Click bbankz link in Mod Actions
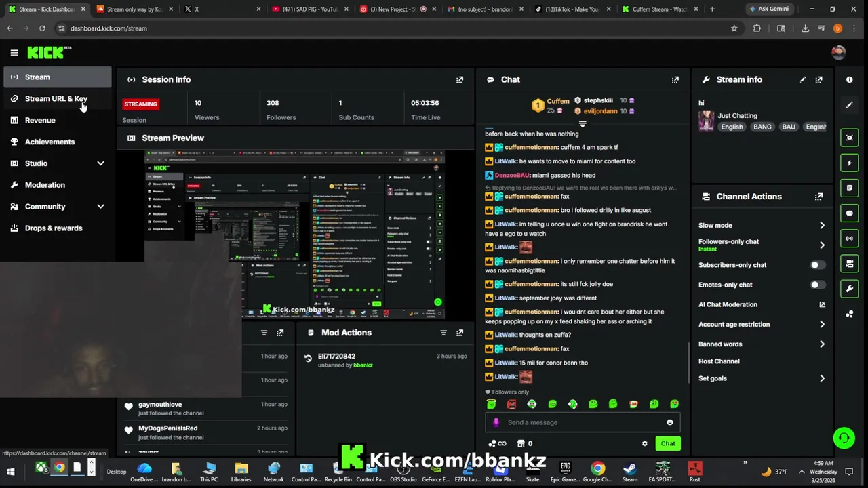Image resolution: width=868 pixels, height=488 pixels. pos(363,365)
